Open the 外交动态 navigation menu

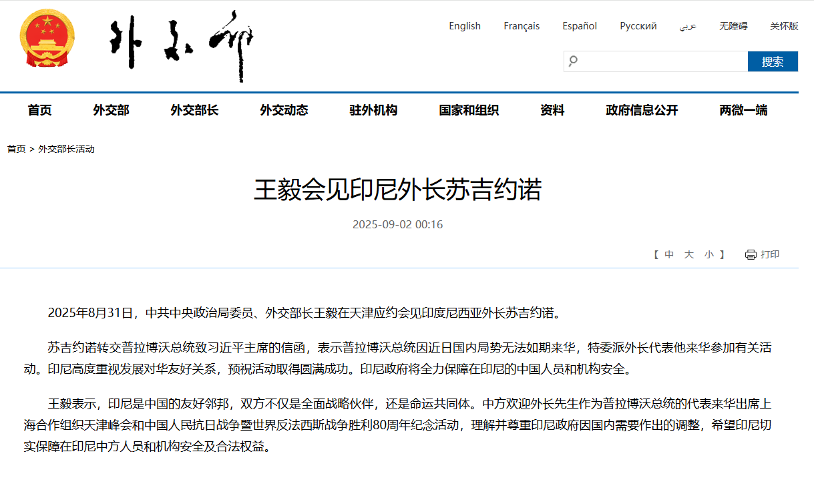(284, 111)
